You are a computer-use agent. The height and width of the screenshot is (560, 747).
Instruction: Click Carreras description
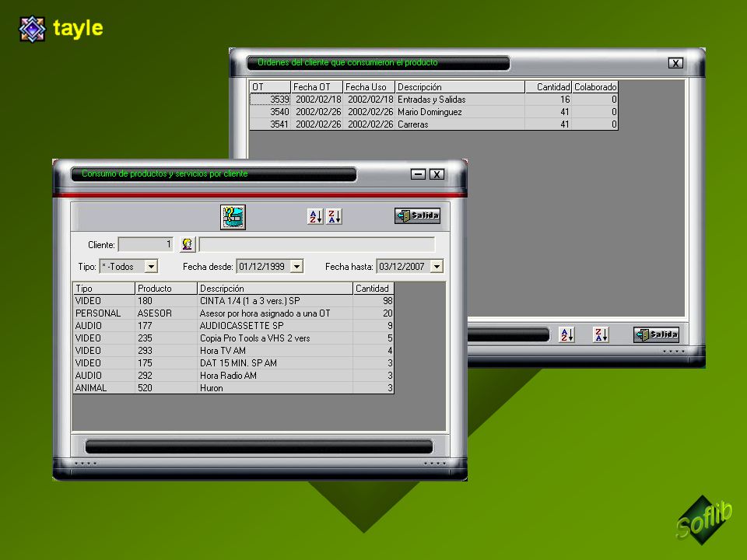click(460, 124)
